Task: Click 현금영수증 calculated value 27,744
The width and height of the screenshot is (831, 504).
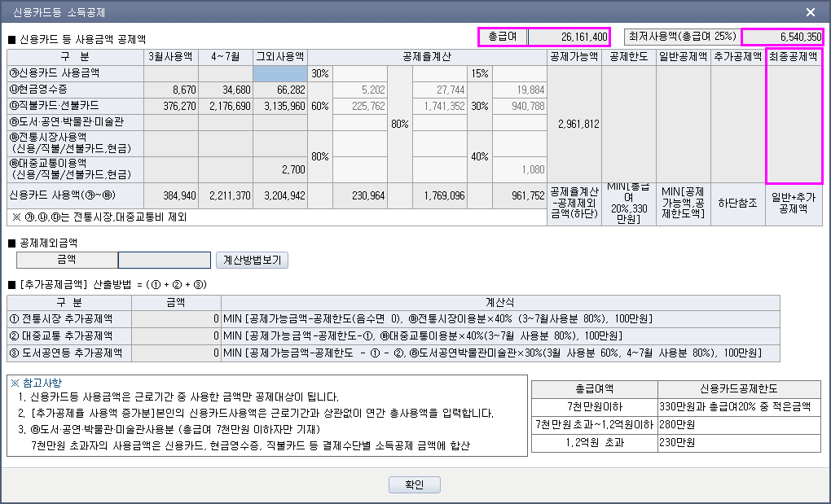Action: [x=439, y=90]
